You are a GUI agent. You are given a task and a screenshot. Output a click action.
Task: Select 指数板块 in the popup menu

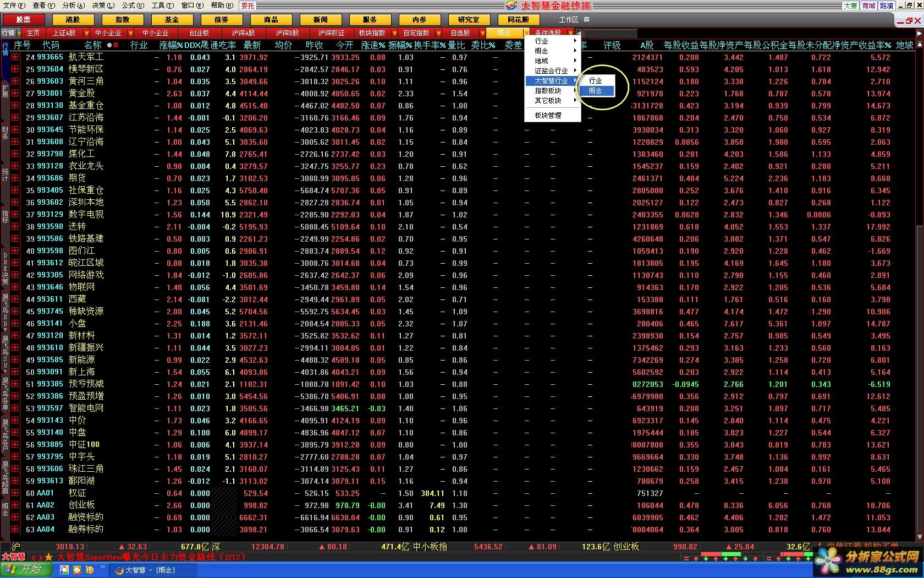click(x=552, y=90)
